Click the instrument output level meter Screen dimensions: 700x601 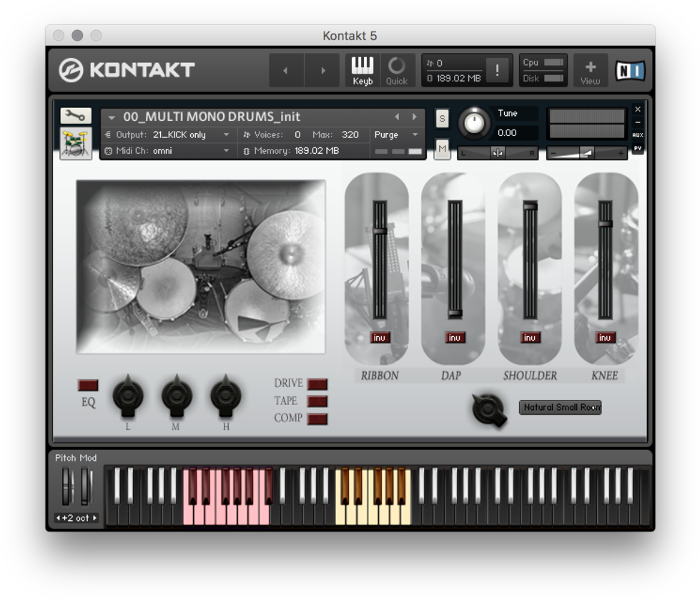tap(587, 123)
